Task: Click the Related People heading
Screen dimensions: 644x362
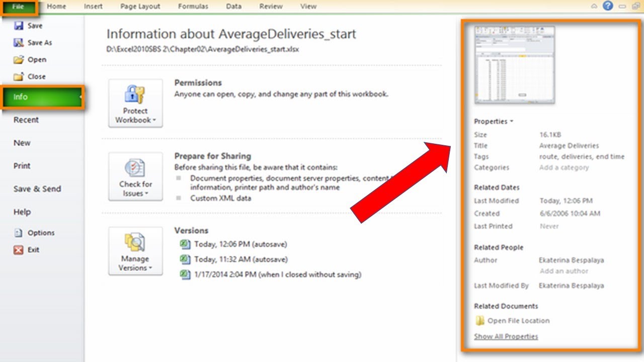Action: click(x=499, y=247)
